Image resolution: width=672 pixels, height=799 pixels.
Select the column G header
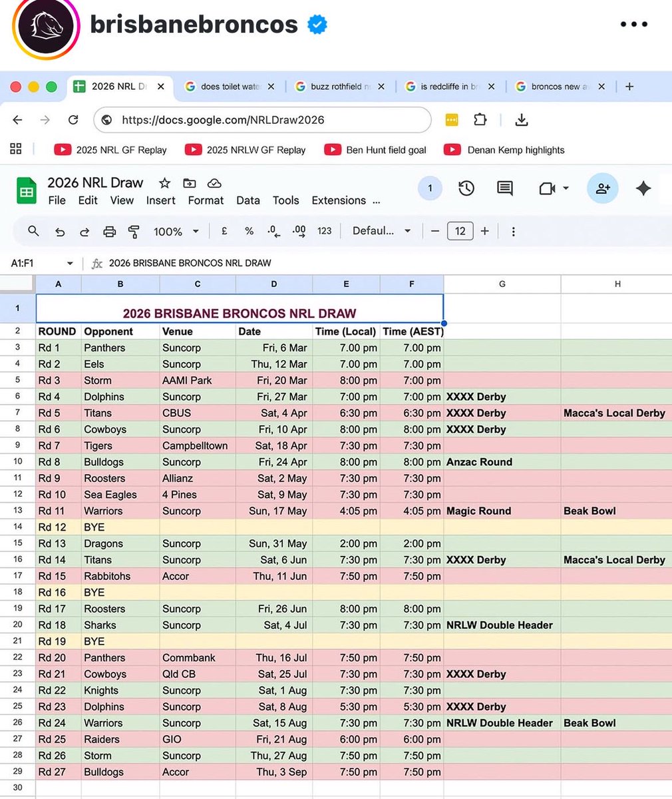click(x=502, y=284)
